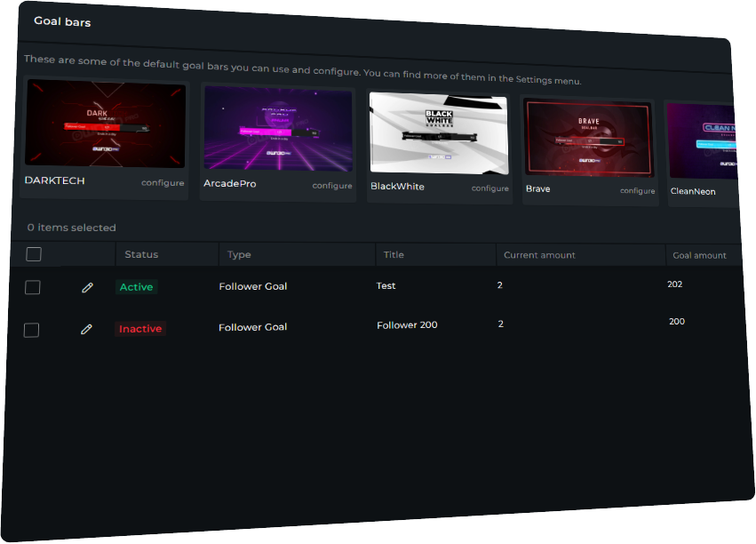756x544 pixels.
Task: Click current amount 2 in Test row
Action: 500,285
